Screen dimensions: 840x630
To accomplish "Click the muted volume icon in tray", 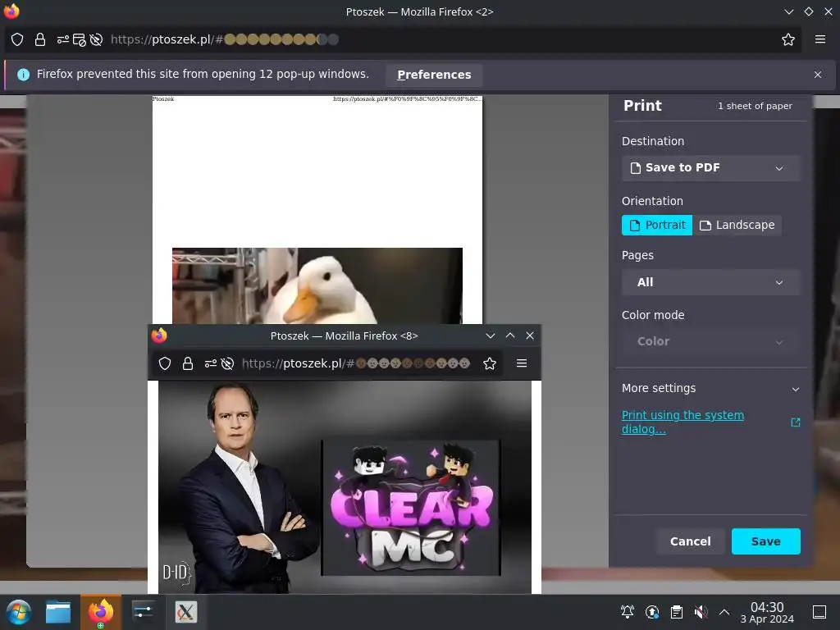I will 701,612.
